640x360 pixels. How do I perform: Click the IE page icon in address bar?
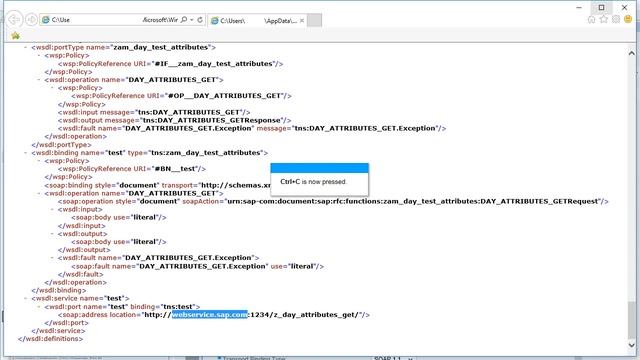(46, 20)
